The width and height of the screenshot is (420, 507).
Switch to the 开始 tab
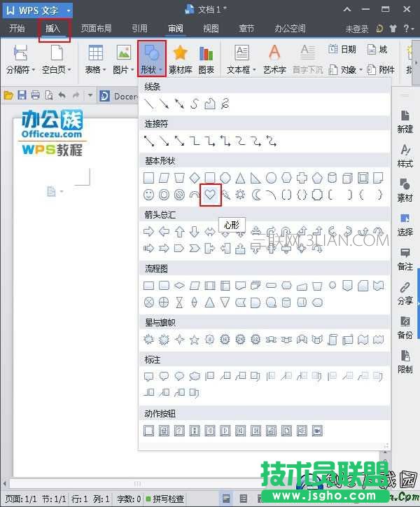pos(17,29)
